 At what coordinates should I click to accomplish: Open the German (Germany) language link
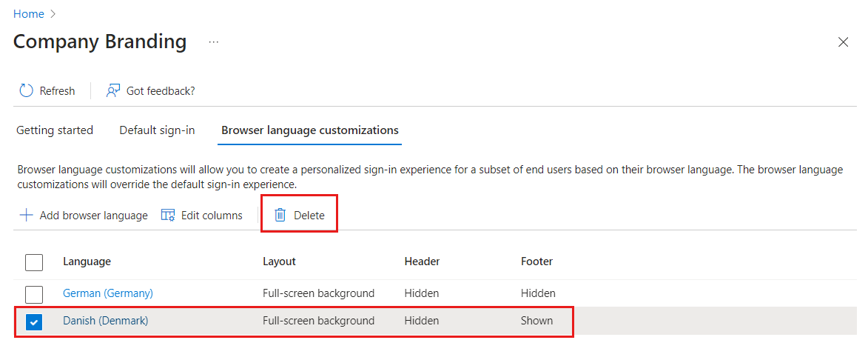point(108,293)
